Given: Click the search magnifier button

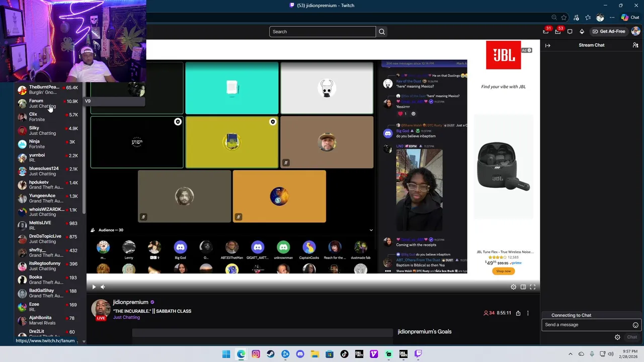Looking at the screenshot, I should click(x=382, y=32).
